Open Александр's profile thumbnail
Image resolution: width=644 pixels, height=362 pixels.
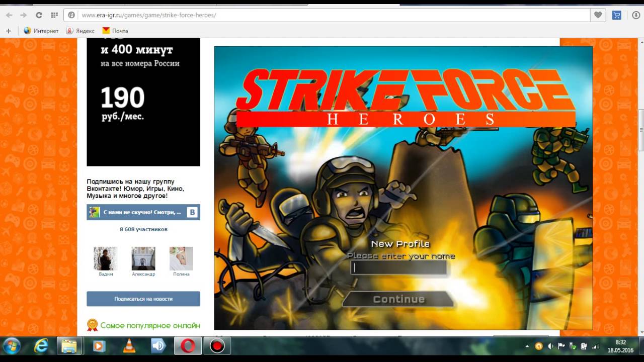(143, 258)
